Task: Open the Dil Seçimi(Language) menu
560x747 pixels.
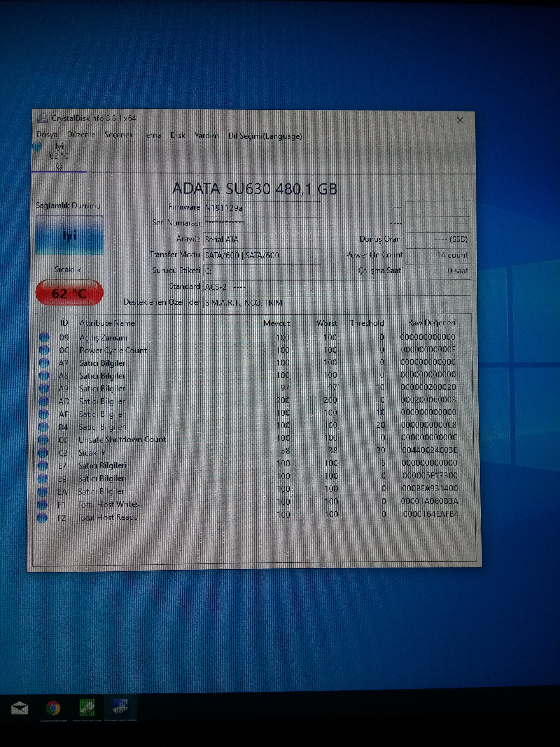Action: pyautogui.click(x=265, y=136)
